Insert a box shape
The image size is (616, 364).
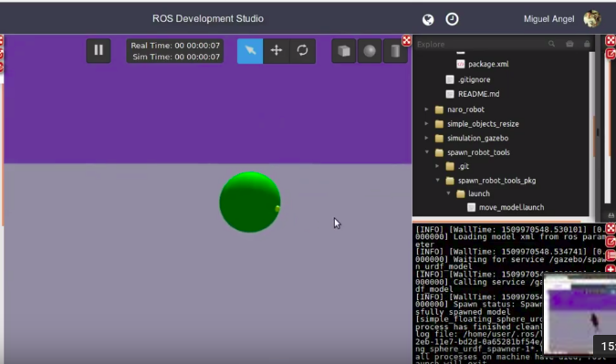click(x=344, y=51)
